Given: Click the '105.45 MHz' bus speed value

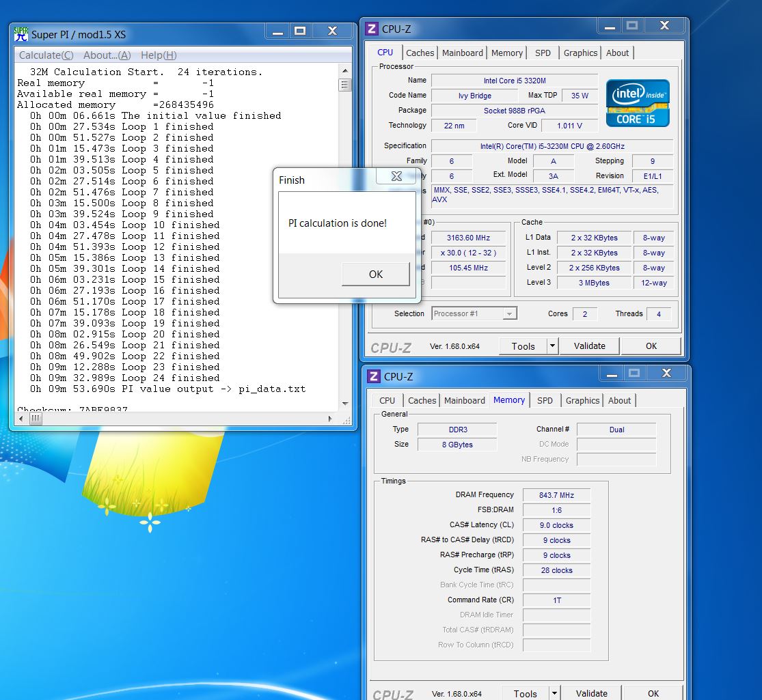Looking at the screenshot, I should [x=468, y=268].
